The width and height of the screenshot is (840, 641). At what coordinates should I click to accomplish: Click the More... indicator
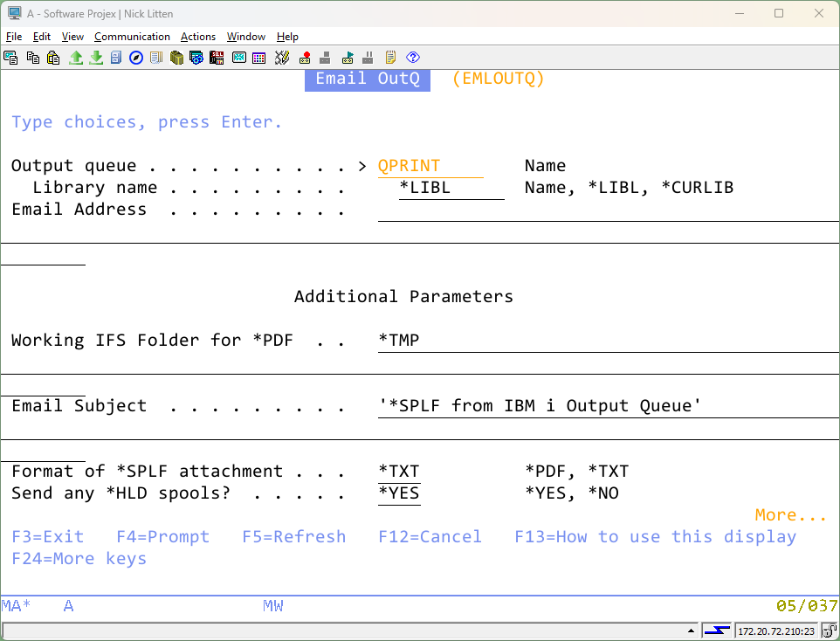(x=791, y=515)
